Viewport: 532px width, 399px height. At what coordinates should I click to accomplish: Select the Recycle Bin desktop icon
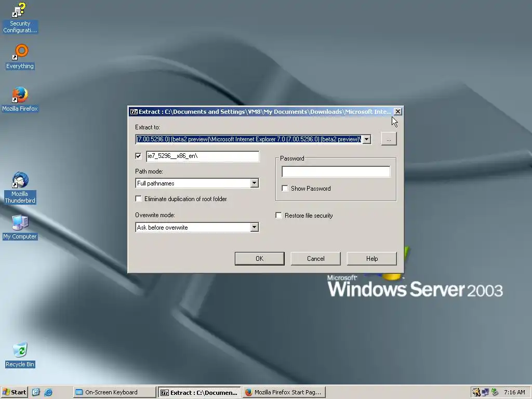[x=20, y=355]
